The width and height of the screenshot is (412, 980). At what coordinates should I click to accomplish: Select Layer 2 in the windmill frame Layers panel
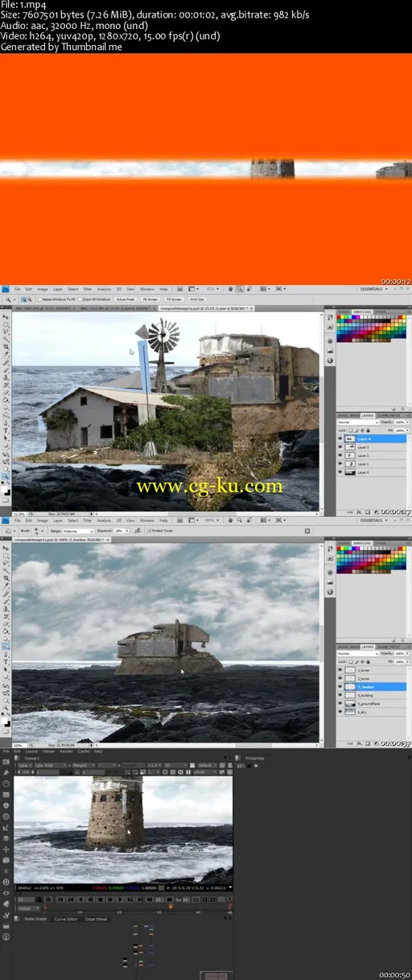pos(372,456)
